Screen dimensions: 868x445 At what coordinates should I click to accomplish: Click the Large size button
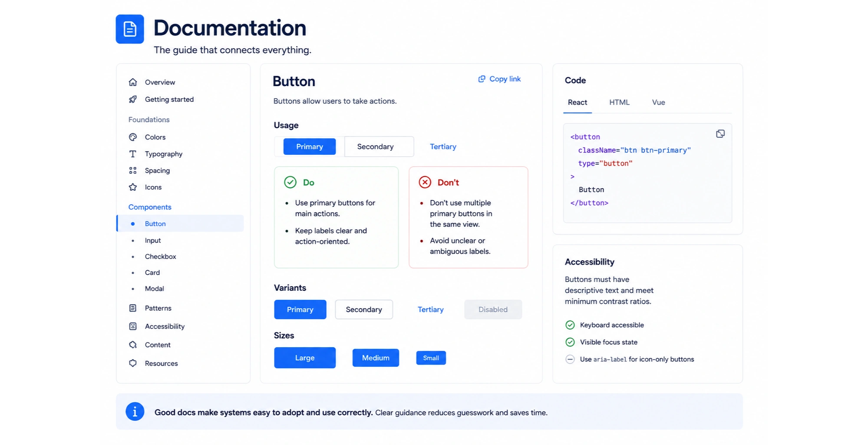[x=305, y=358]
